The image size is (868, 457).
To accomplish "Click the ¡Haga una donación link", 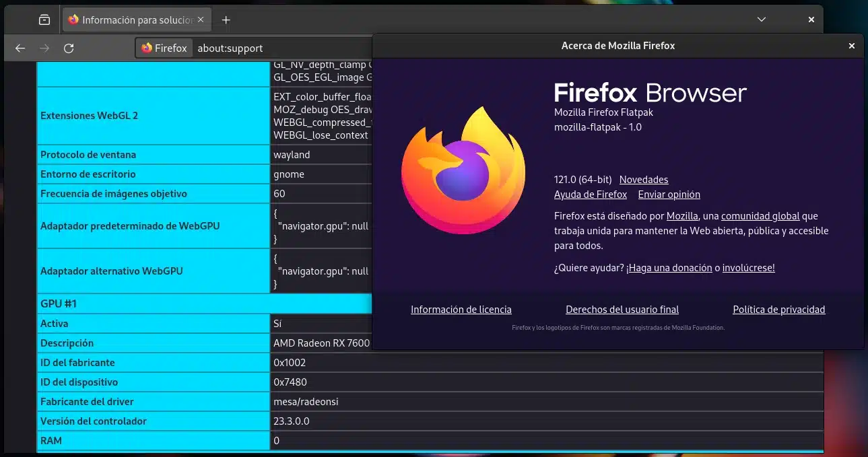I will click(669, 268).
